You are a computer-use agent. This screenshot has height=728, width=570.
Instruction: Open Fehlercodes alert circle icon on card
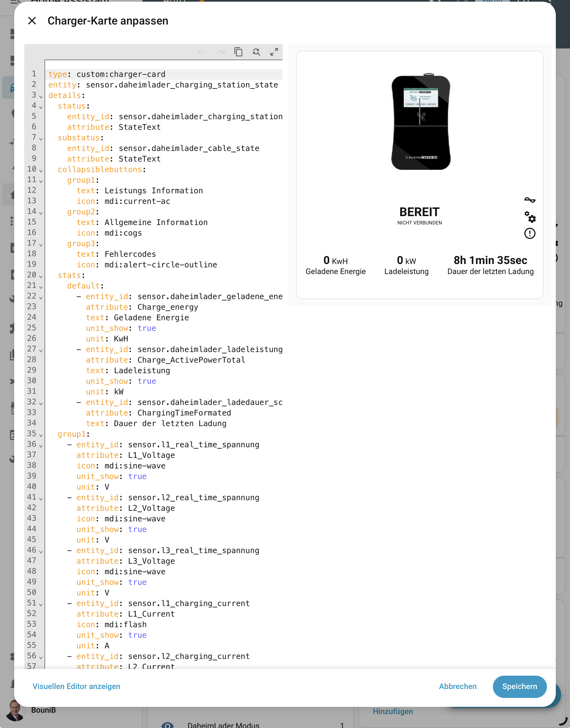click(x=530, y=233)
